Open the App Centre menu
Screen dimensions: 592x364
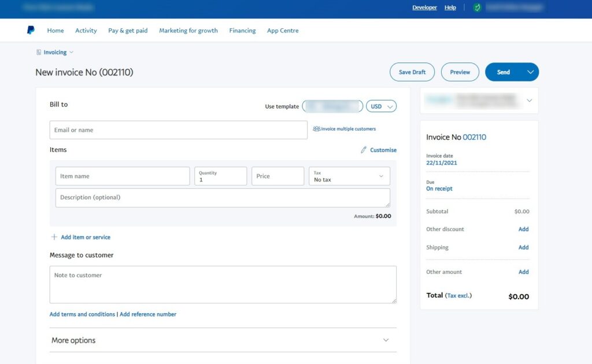[x=283, y=31]
